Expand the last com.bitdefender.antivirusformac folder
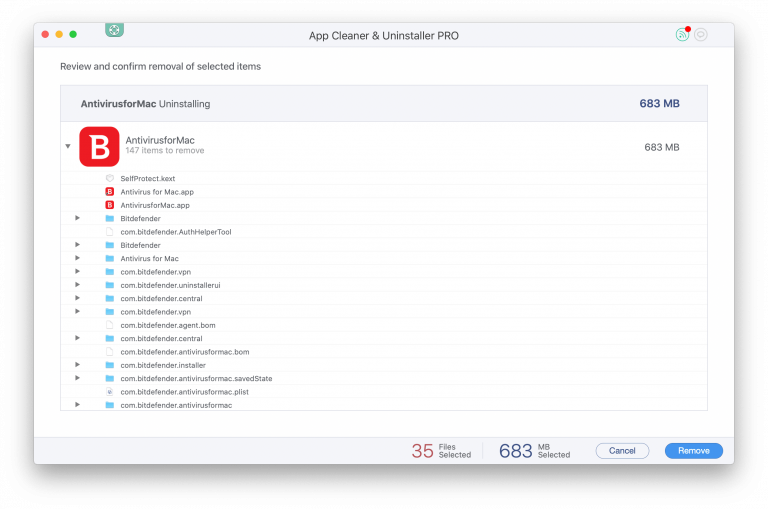768x509 pixels. click(77, 405)
